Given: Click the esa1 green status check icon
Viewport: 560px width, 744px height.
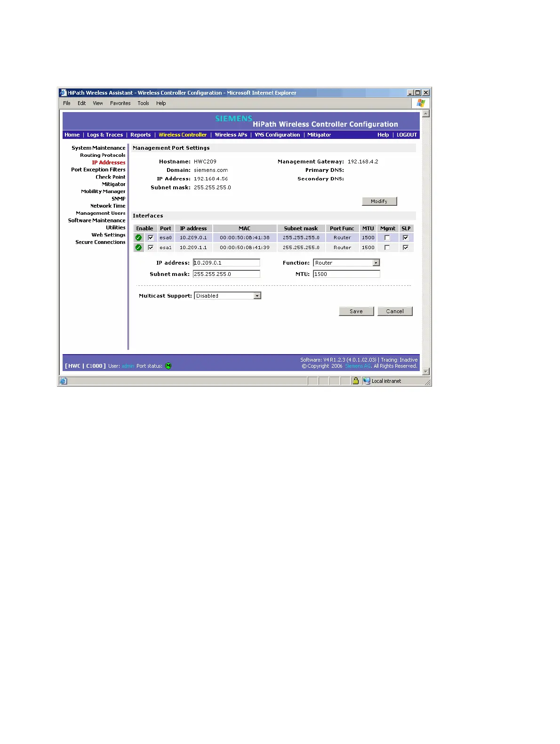Looking at the screenshot, I should [138, 247].
